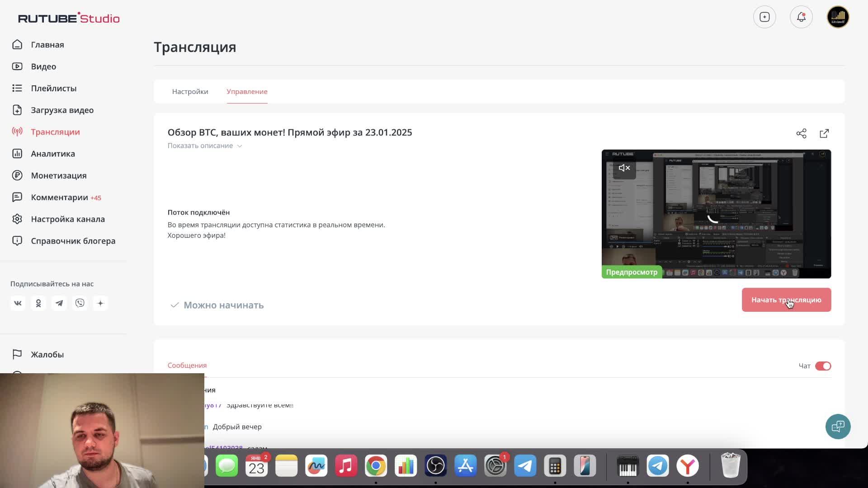Open the Dzen star social icon
Screen dimensions: 868x488
[100, 303]
